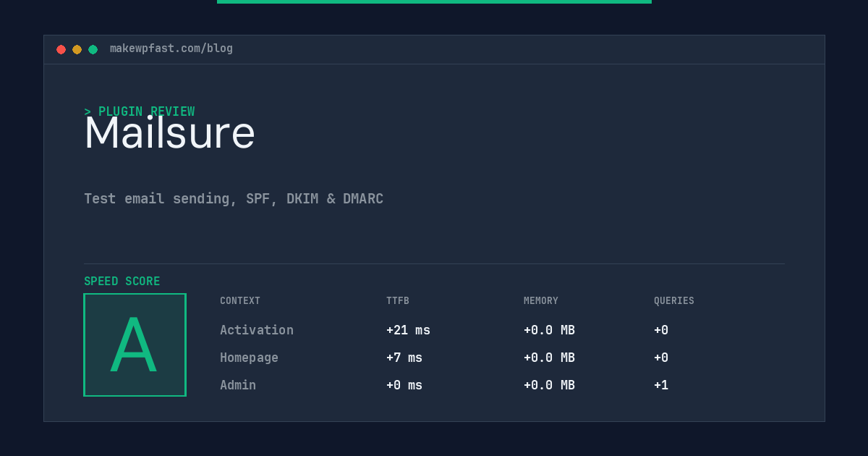Click the Homepage row memory value +0.0 MB

pos(549,358)
